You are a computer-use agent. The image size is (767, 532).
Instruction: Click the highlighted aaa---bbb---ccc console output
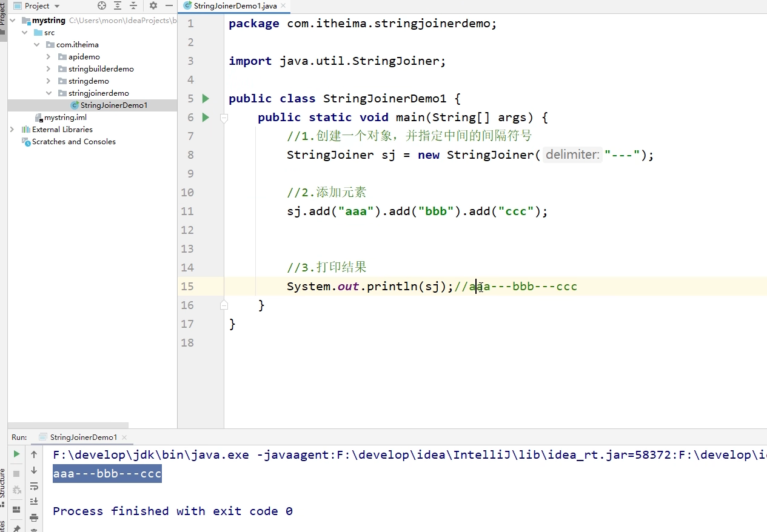coord(107,473)
